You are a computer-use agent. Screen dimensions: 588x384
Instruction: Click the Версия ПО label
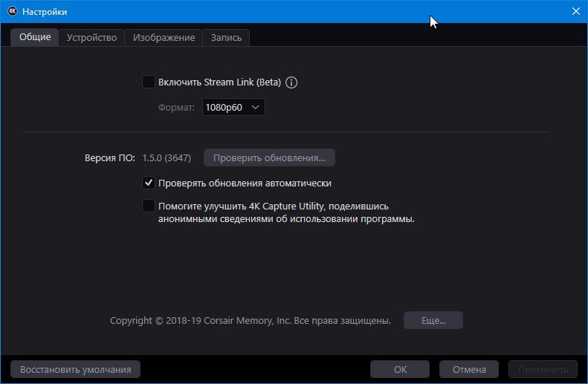pos(110,158)
